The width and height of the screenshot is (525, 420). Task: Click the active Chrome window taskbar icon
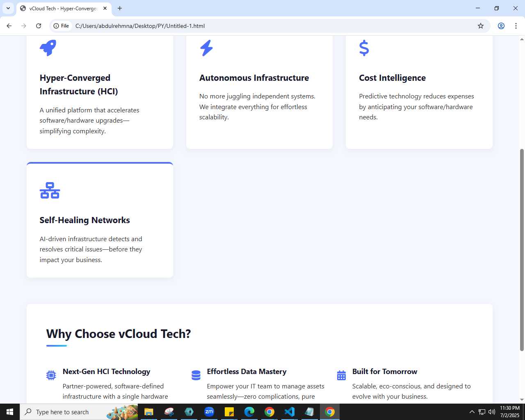coord(330,412)
